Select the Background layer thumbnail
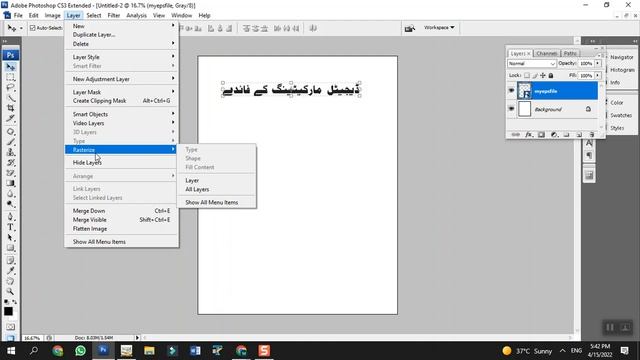This screenshot has width=640, height=360. pyautogui.click(x=524, y=109)
